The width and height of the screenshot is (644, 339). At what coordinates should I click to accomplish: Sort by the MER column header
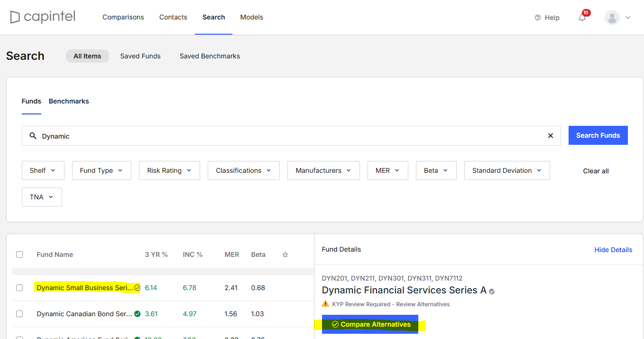pos(232,254)
